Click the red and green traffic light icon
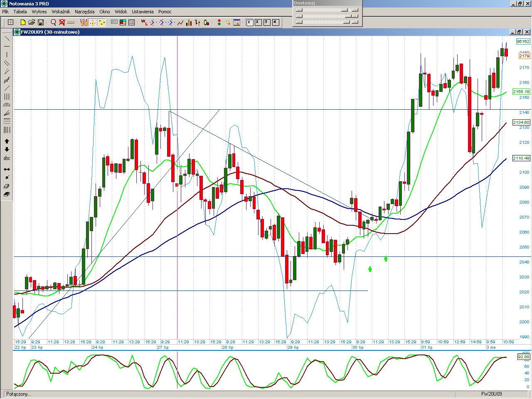 [219, 22]
